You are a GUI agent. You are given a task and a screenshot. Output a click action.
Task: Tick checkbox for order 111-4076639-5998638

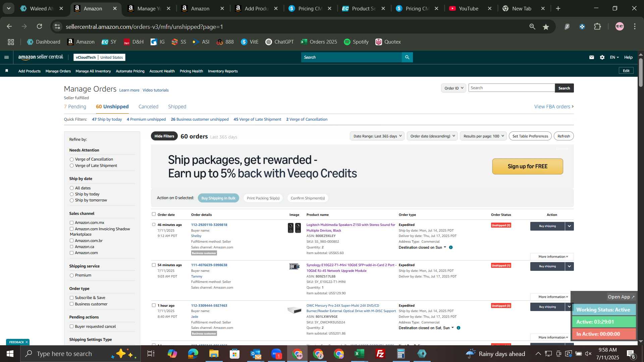154,265
